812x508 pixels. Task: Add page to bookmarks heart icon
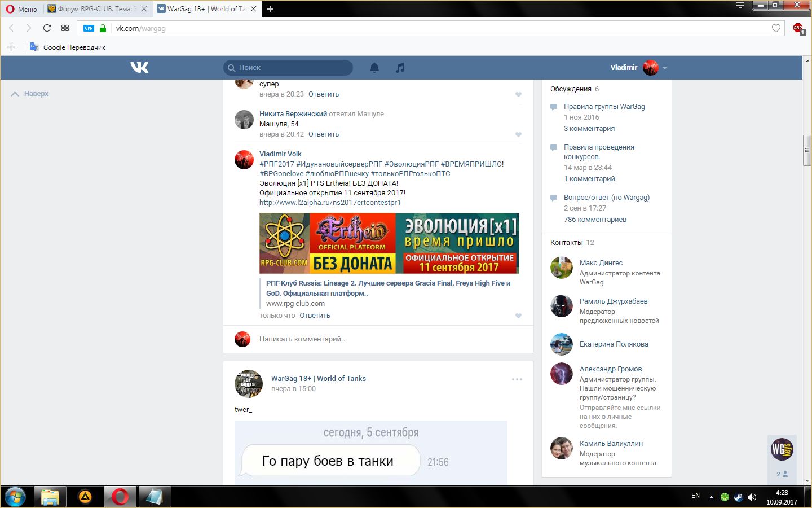776,28
